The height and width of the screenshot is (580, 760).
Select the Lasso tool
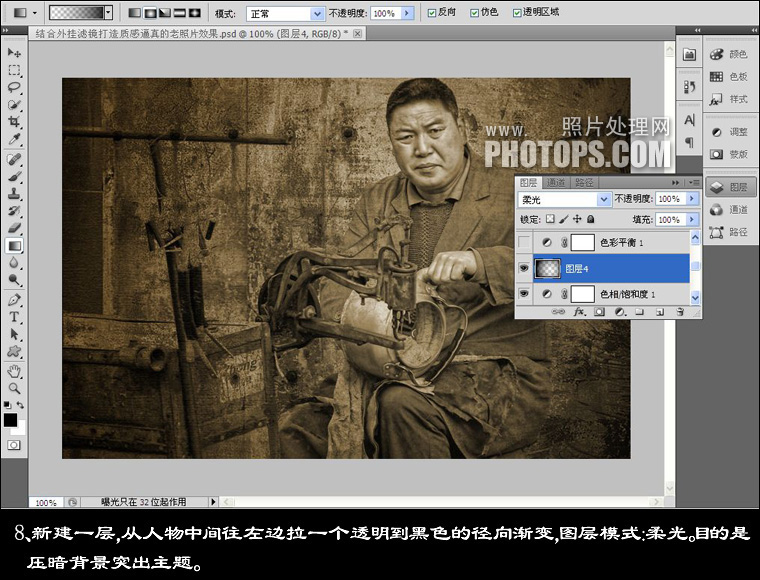point(14,88)
